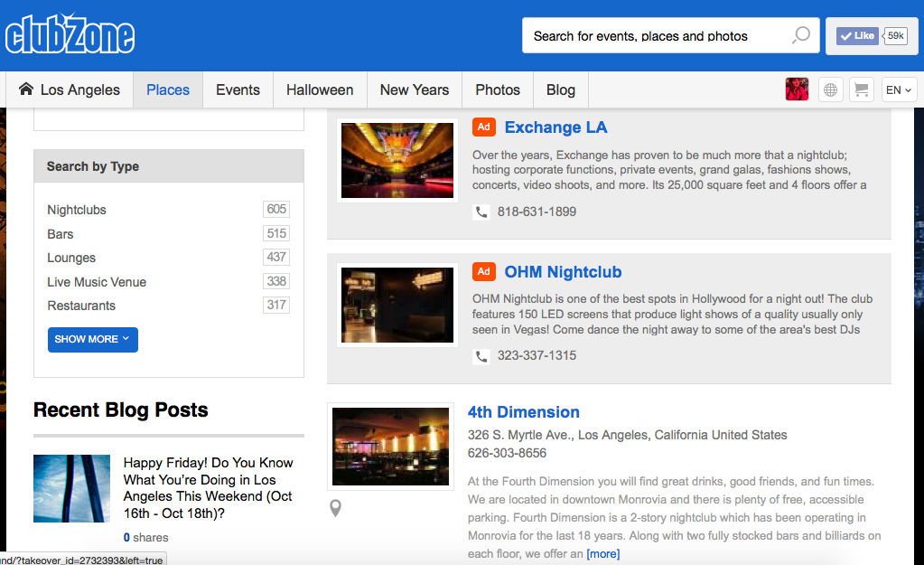Open the 4th Dimension venue thumbnail
Screen dimensions: 924x565
pos(391,447)
